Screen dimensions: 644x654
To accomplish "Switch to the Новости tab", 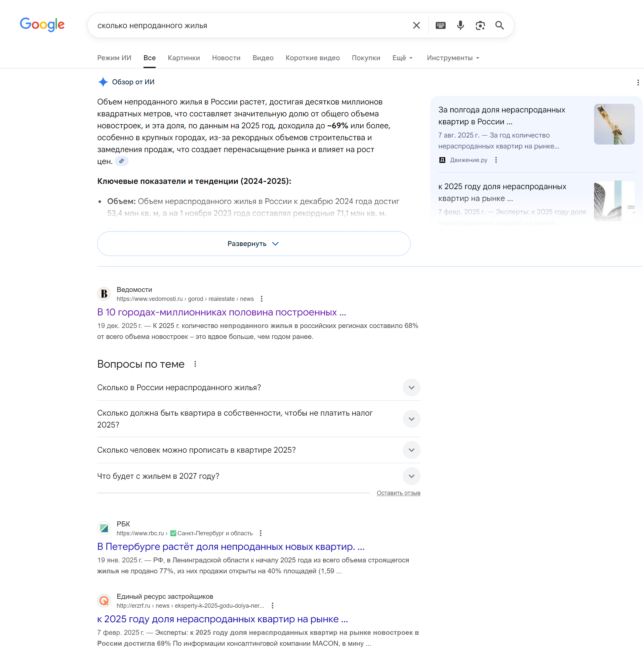I will click(226, 58).
